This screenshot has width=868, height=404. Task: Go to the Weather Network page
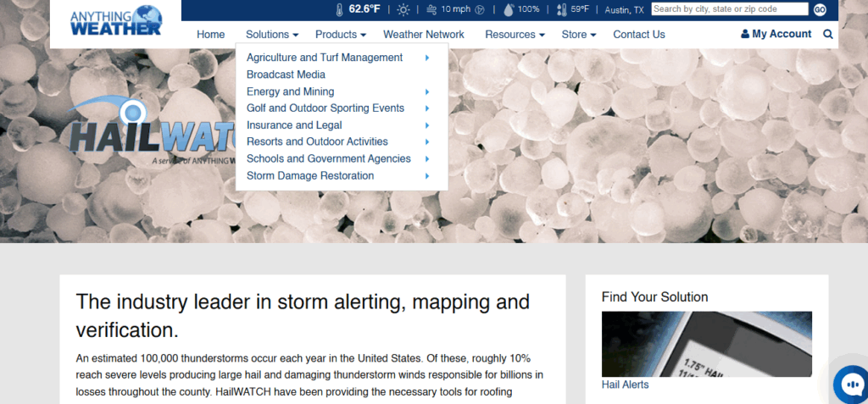(x=423, y=35)
